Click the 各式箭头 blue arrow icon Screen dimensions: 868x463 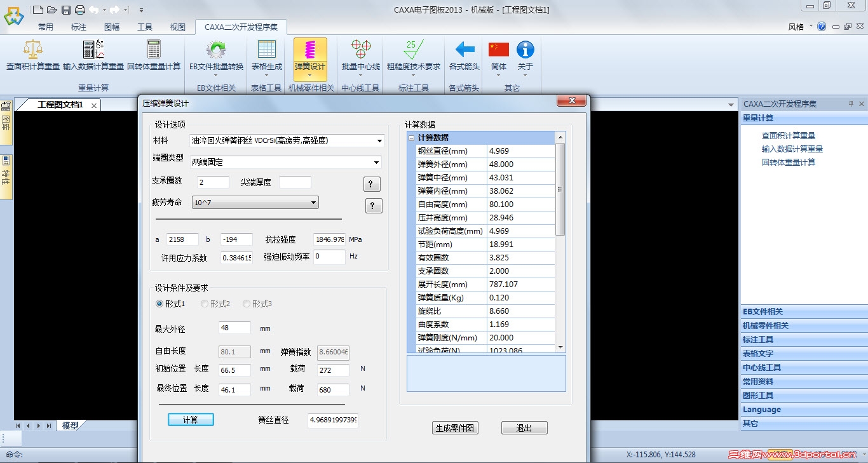[x=465, y=50]
